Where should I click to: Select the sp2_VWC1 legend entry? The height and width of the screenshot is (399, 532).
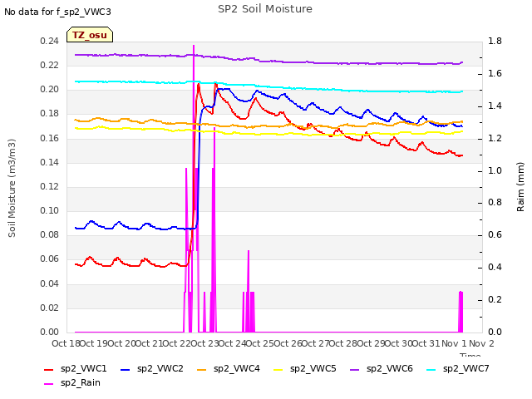[76, 369]
